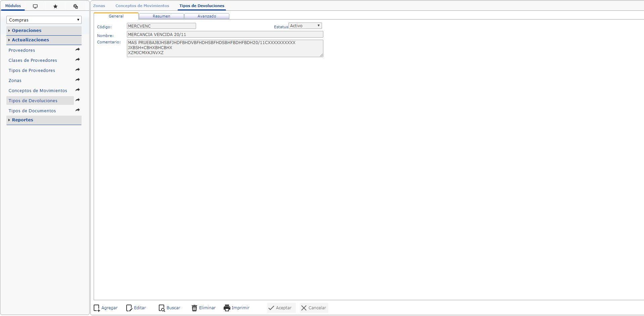Screen dimensions: 644x316
Task: Click the Eliminar trash icon
Action: click(x=194, y=308)
